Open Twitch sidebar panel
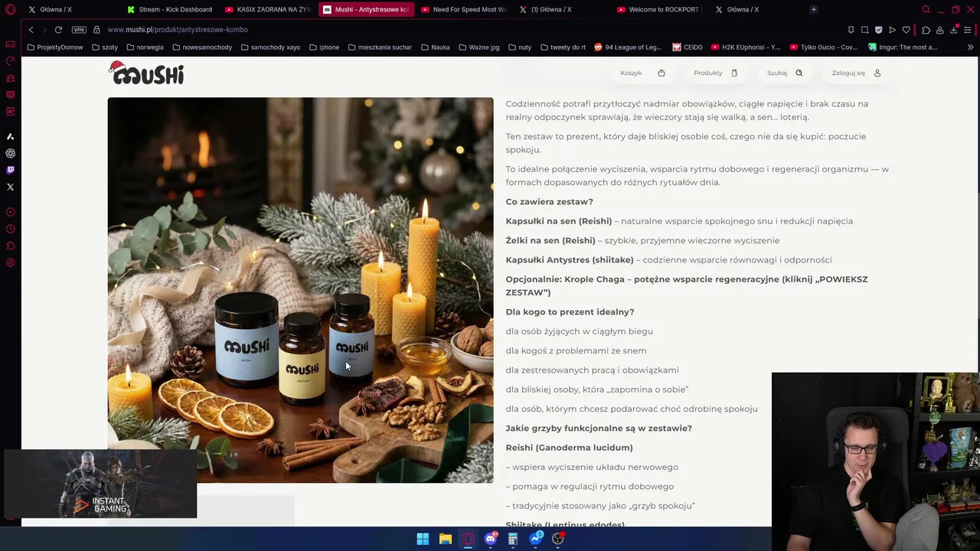980x551 pixels. tap(10, 170)
